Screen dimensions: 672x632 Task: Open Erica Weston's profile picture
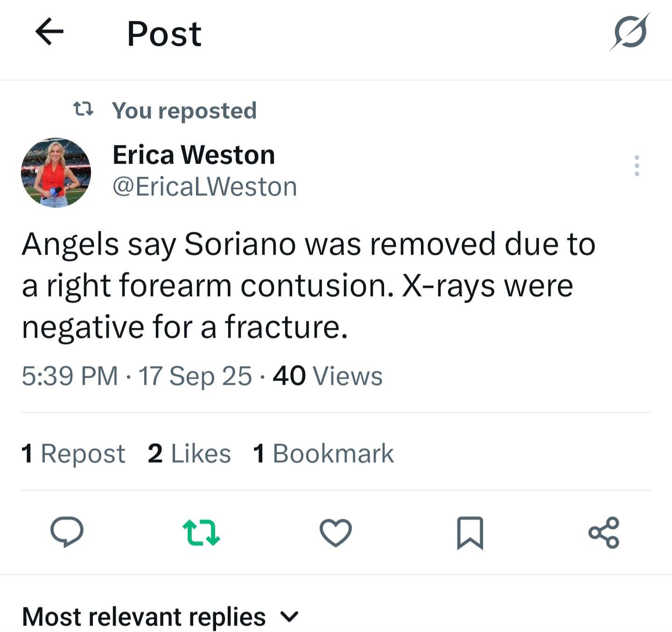56,173
